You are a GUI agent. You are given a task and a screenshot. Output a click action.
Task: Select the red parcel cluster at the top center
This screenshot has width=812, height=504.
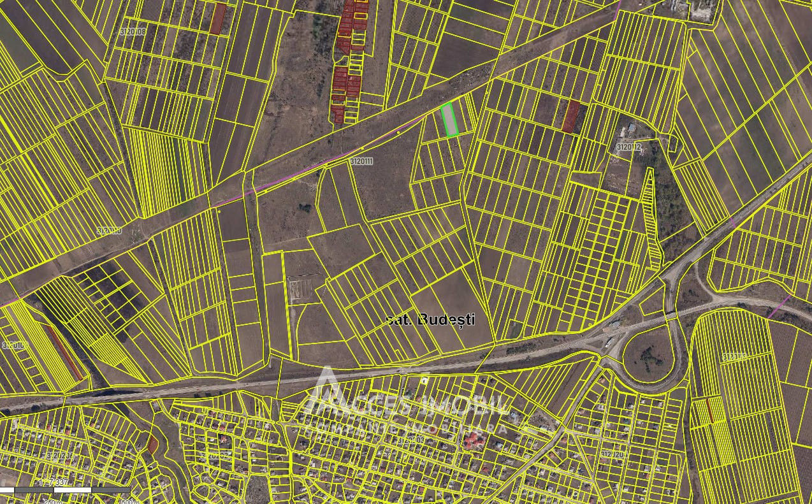click(349, 61)
